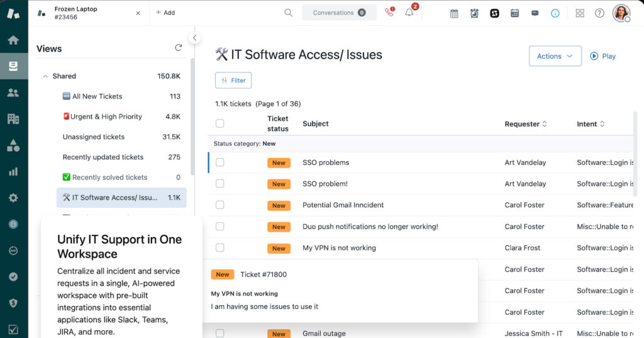The image size is (644, 338).
Task: Select the checkbox for Potential Gmail Inncident
Action: coord(220,205)
